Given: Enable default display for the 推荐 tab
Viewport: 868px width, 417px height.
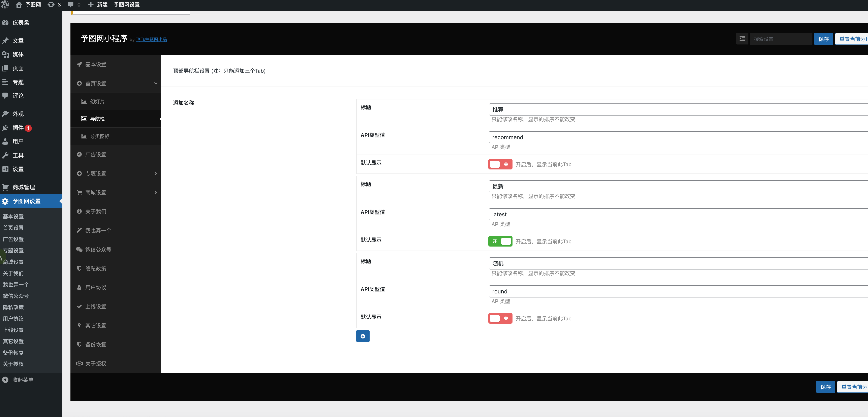Looking at the screenshot, I should click(x=500, y=164).
